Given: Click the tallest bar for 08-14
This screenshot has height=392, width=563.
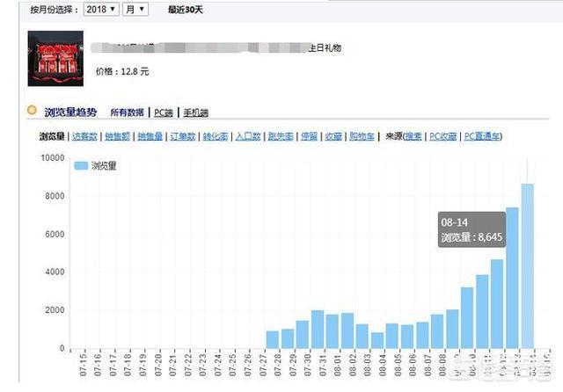Looking at the screenshot, I should (x=528, y=265).
